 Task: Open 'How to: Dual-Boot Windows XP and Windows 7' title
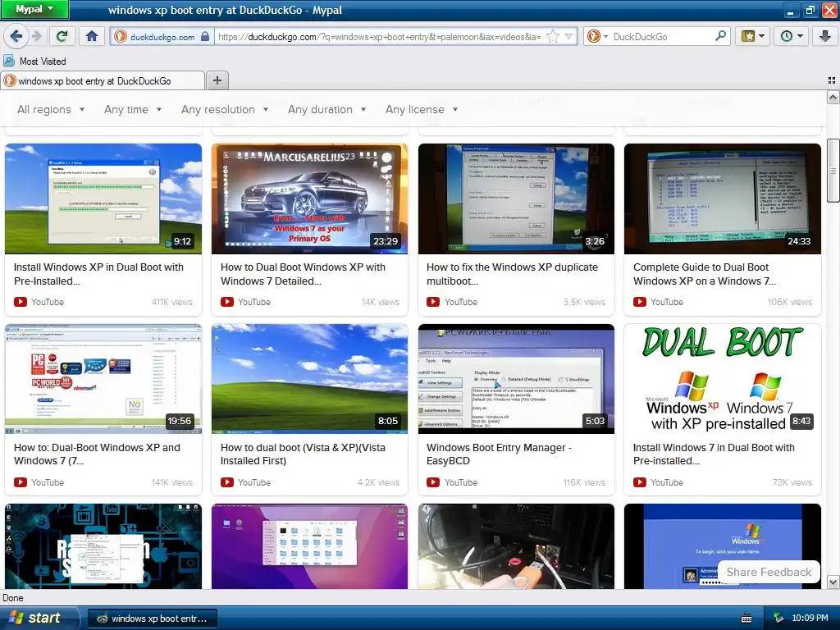[x=97, y=454]
